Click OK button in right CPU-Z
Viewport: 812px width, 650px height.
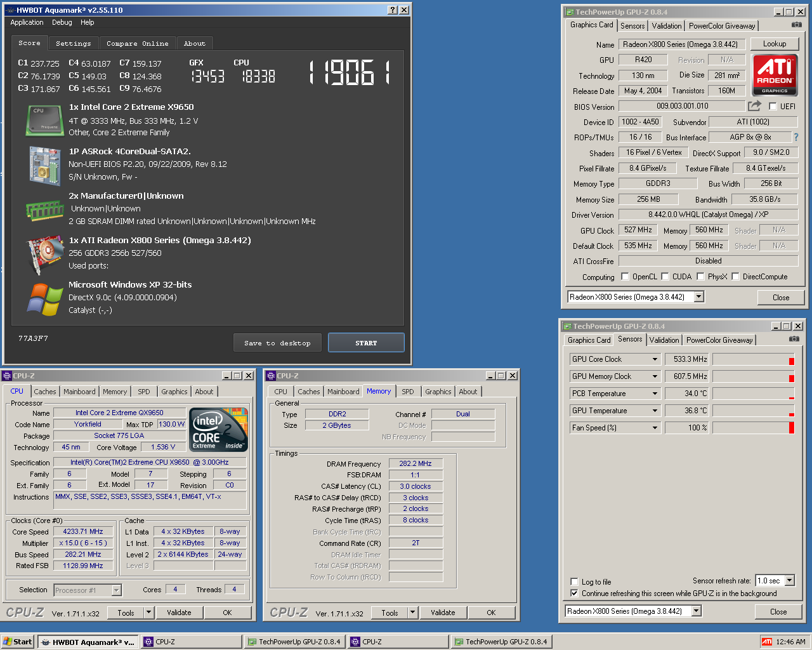click(491, 613)
